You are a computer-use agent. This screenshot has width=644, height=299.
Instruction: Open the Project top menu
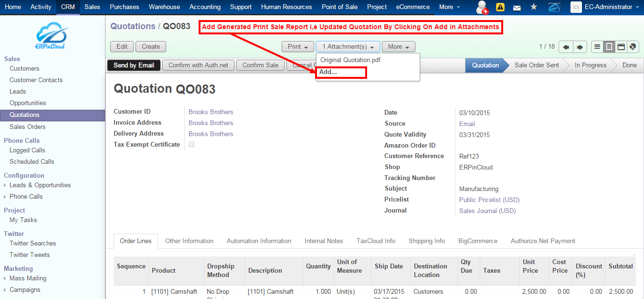tap(377, 7)
